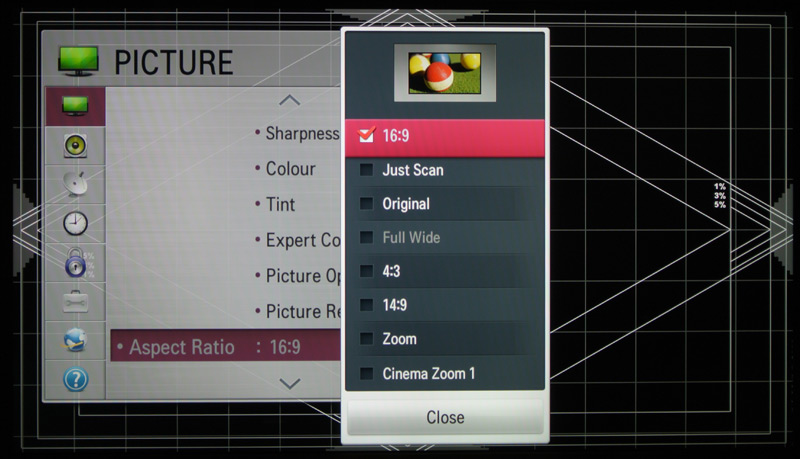Tick the Full Wide checkbox
The height and width of the screenshot is (459, 800).
[x=366, y=237]
